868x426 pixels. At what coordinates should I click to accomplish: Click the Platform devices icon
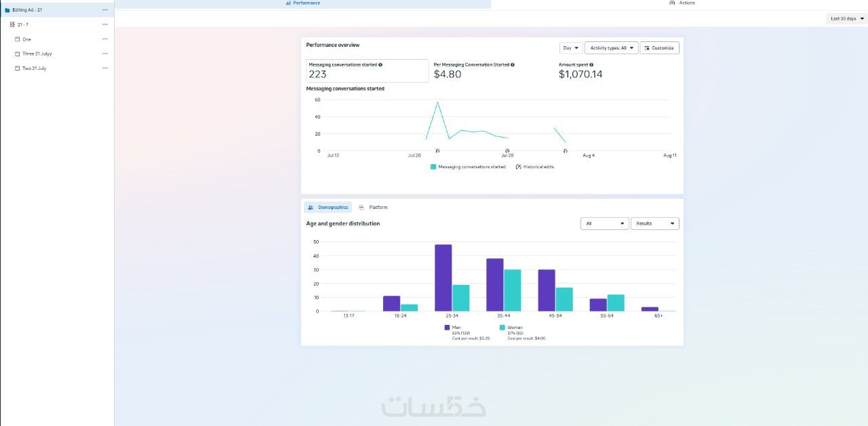[361, 208]
